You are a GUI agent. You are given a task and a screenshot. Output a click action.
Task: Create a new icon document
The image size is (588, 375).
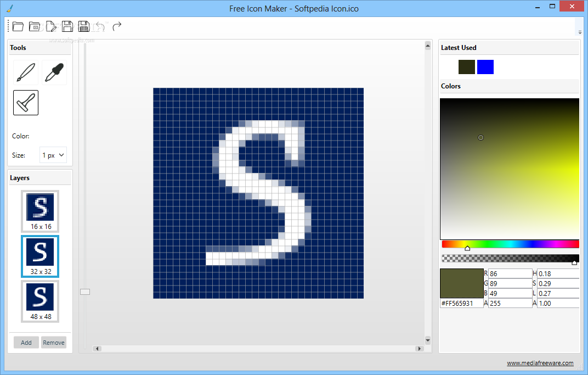click(51, 26)
